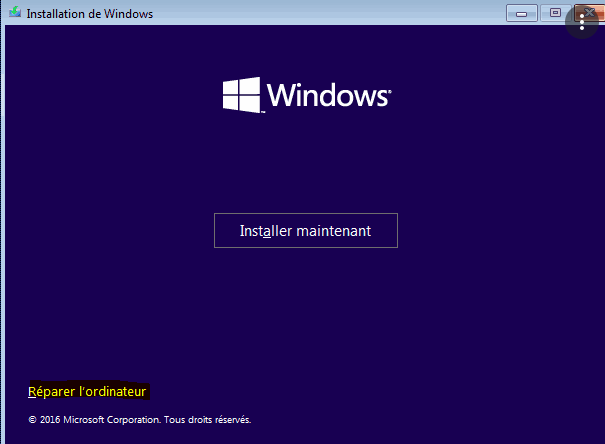Click the Windows logo in the center
The image size is (605, 444).
307,95
